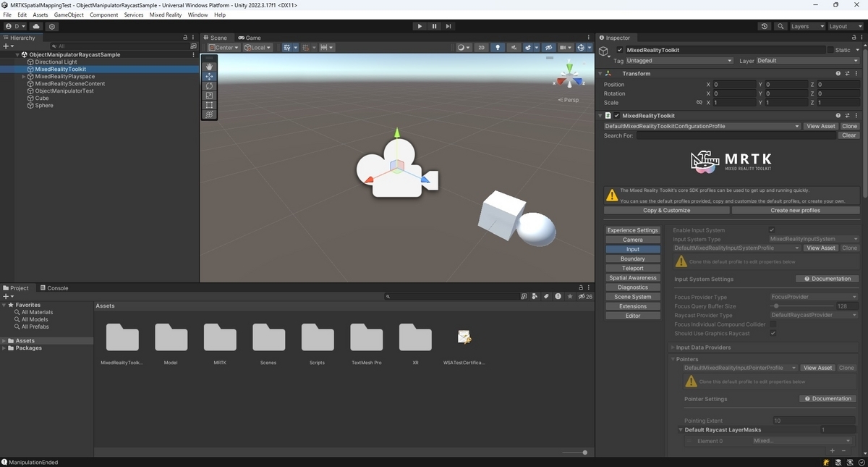Toggle Focus Individual Compound Collider checkbox

coord(773,324)
